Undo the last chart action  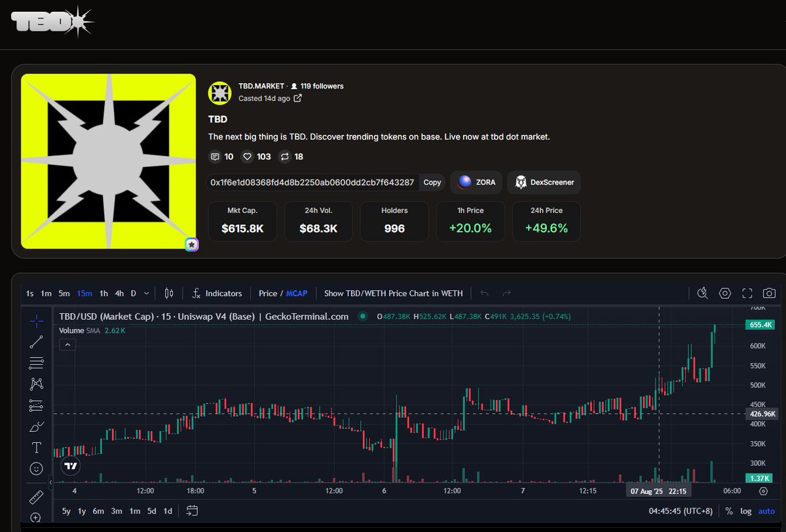485,293
